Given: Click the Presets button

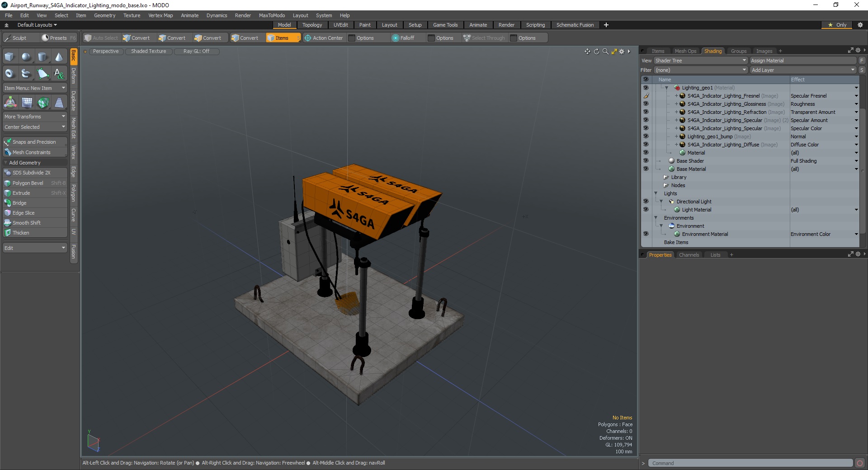Looking at the screenshot, I should [58, 38].
